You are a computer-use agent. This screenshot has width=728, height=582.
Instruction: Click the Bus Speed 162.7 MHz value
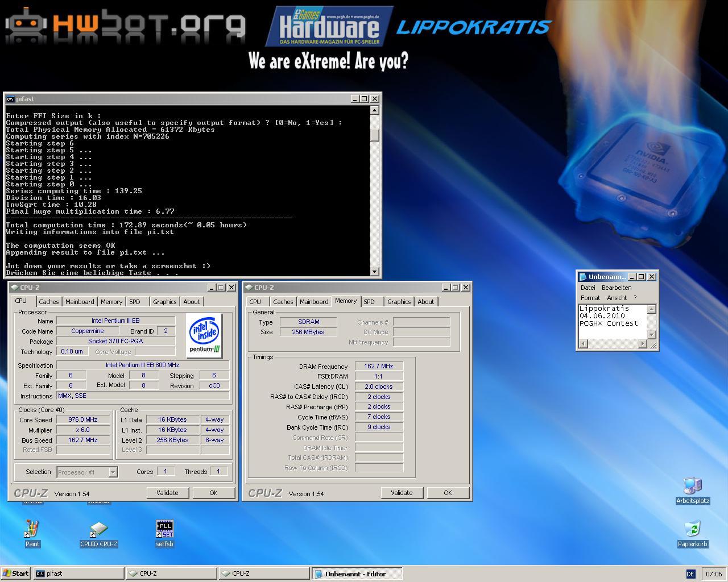pyautogui.click(x=83, y=440)
